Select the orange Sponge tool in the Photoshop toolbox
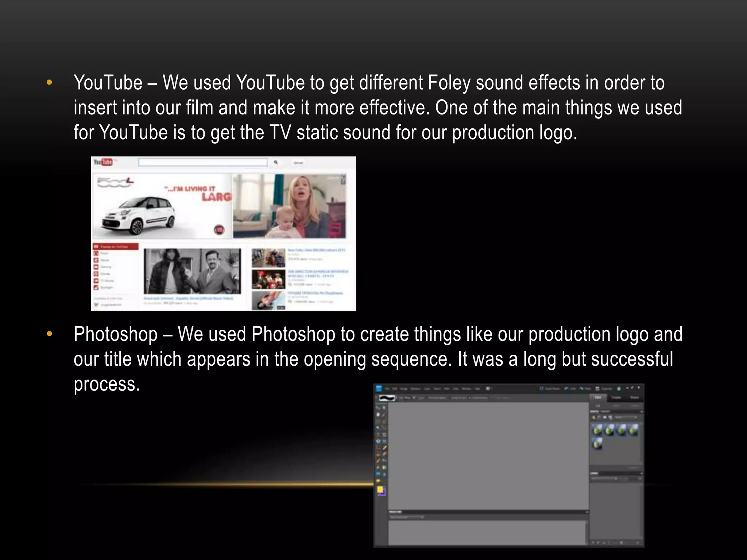Viewport: 747px width, 560px height. [378, 481]
